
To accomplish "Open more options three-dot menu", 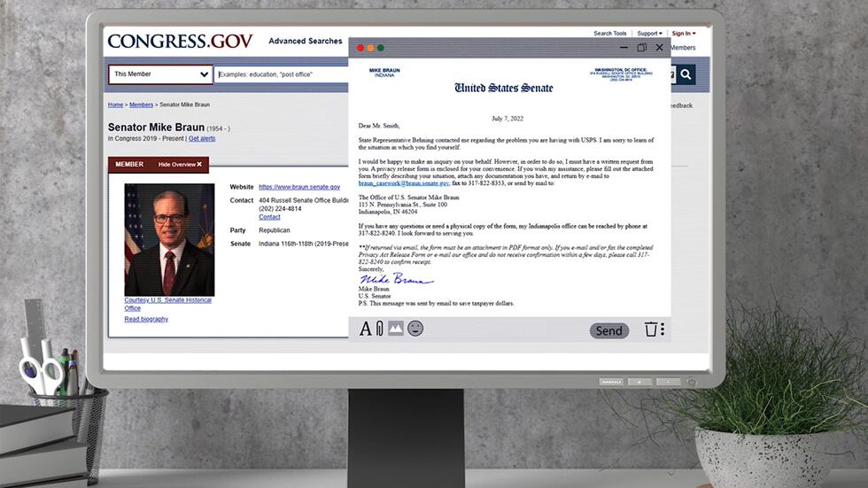I will pos(663,329).
